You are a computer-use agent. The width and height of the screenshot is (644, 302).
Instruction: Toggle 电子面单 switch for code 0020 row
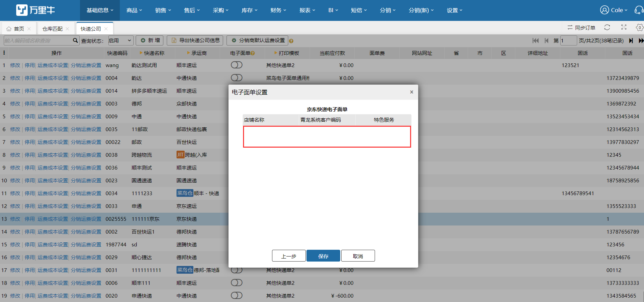click(237, 296)
